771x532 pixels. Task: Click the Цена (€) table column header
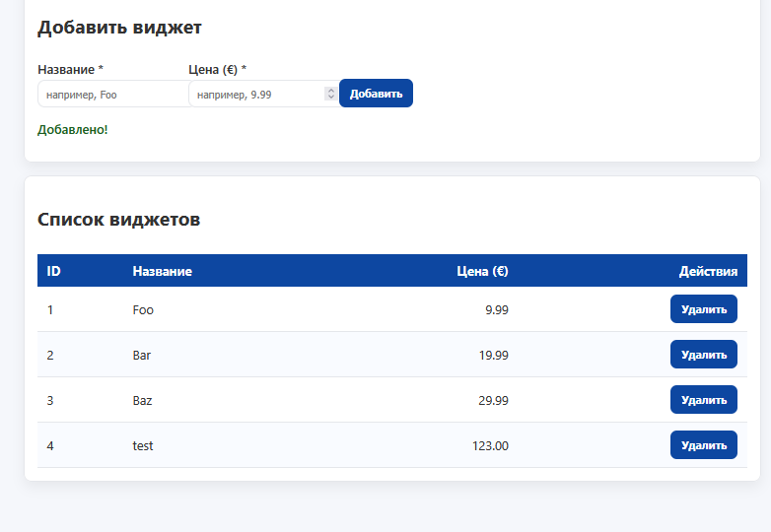(482, 272)
